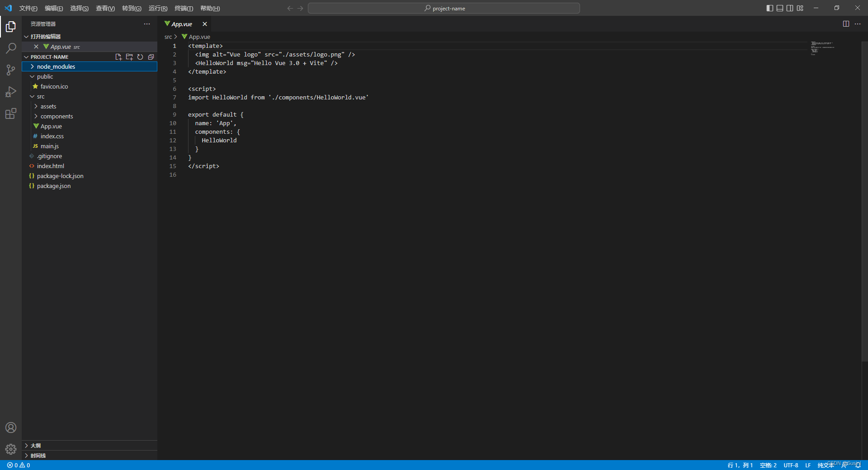Change indentation spaces setting in status bar
This screenshot has height=470, width=868.
(x=768, y=465)
